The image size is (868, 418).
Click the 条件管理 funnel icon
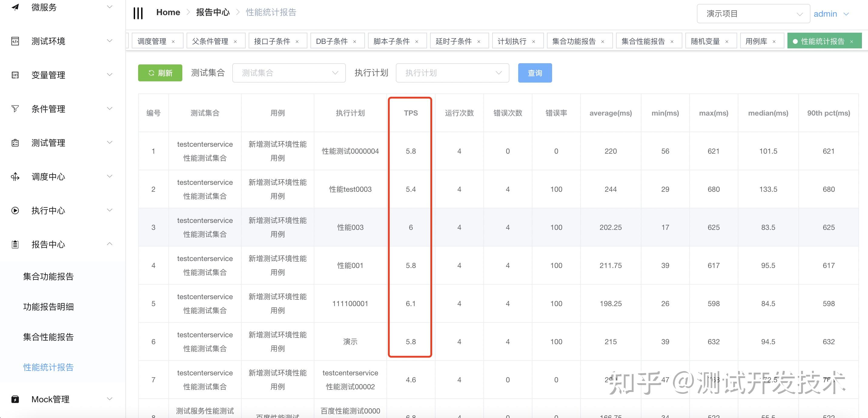(x=15, y=109)
